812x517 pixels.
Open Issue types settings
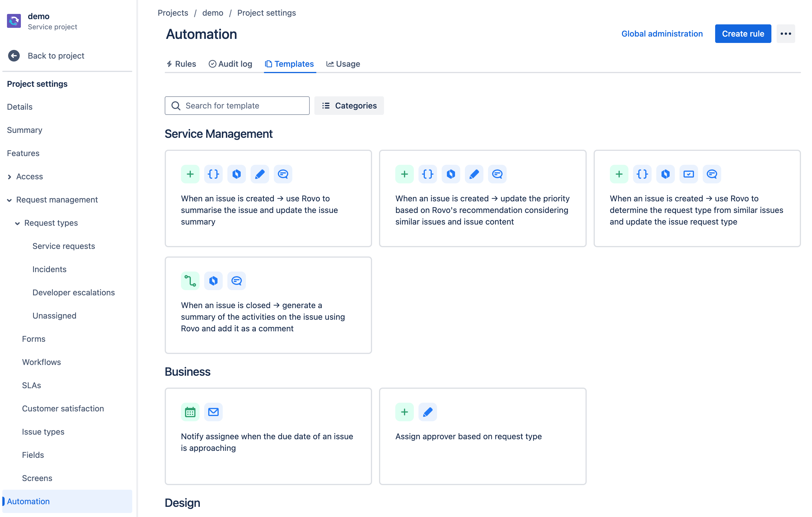tap(43, 432)
